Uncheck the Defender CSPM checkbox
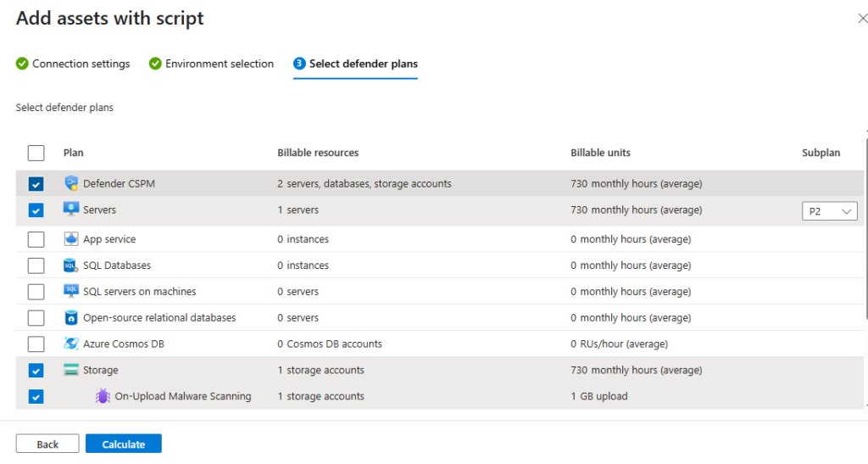This screenshot has width=868, height=464. [36, 184]
